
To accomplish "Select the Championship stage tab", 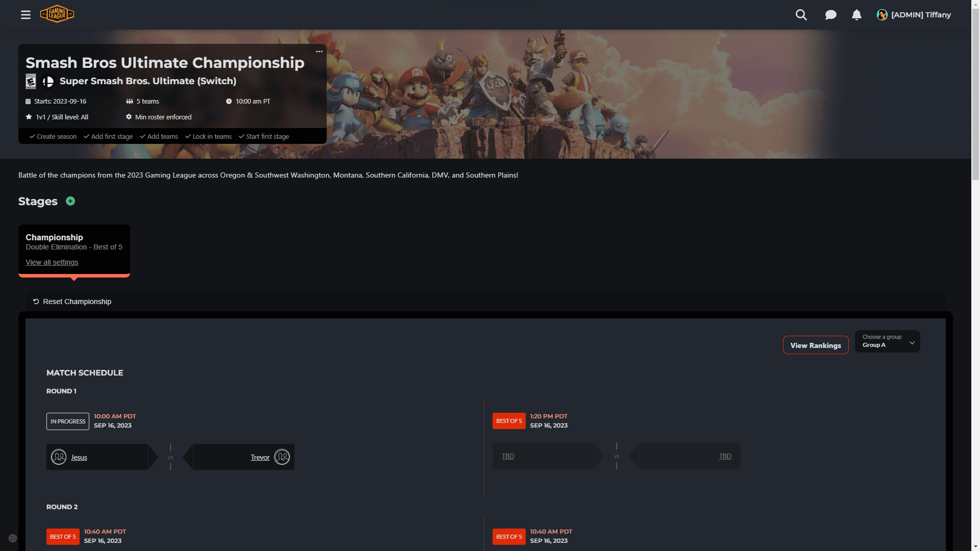I will click(x=74, y=250).
